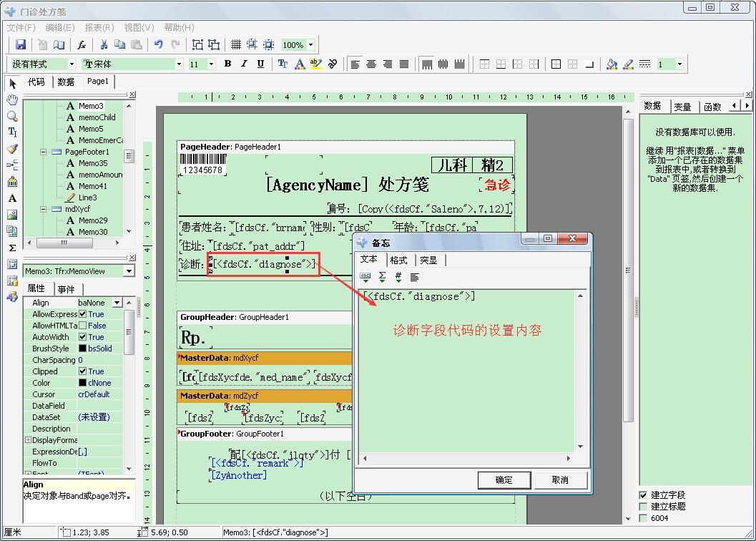Viewport: 756px width, 541px height.
Task: Open the font size 11 dropdown
Action: click(211, 64)
